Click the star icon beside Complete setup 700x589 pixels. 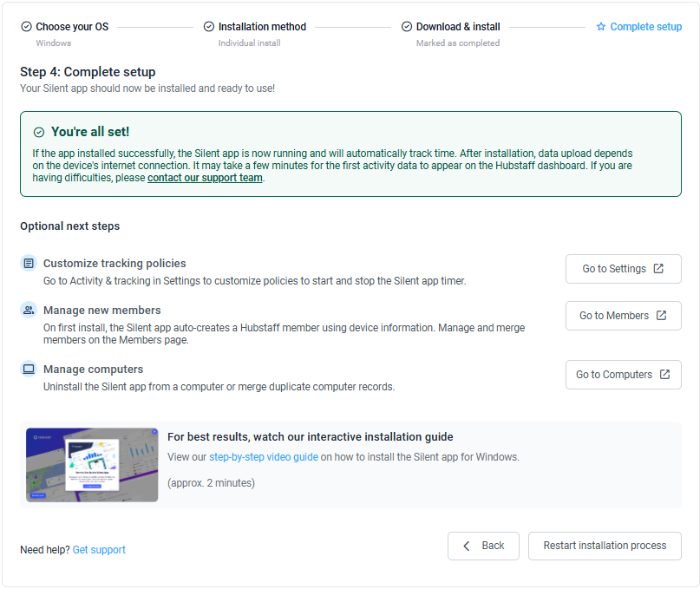[601, 27]
